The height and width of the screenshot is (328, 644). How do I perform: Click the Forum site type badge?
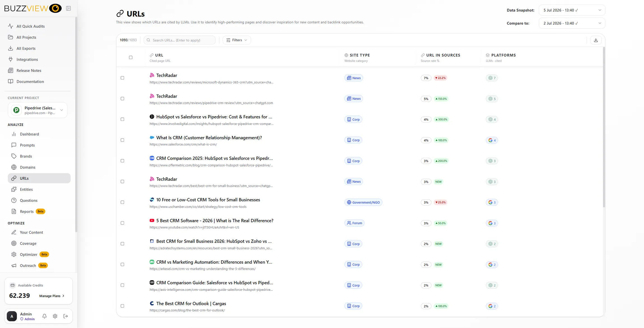354,223
